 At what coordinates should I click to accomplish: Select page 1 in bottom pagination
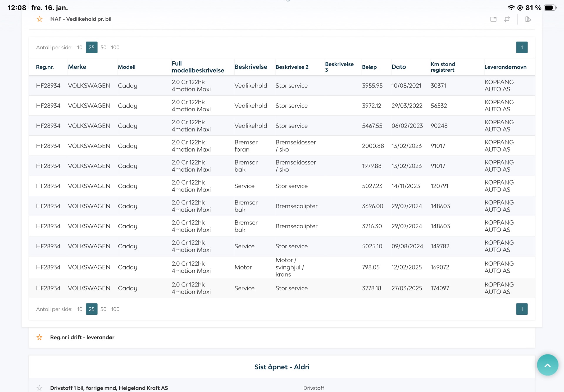(x=521, y=309)
